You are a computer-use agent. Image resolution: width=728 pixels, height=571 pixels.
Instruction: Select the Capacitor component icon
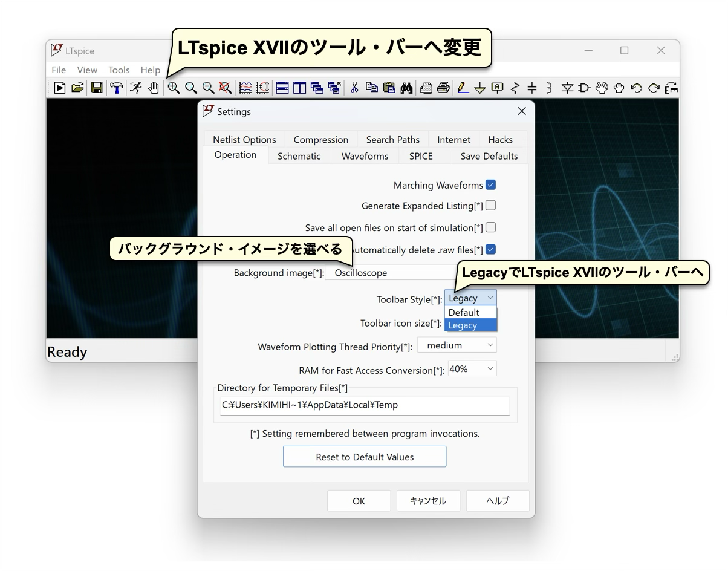pos(532,88)
